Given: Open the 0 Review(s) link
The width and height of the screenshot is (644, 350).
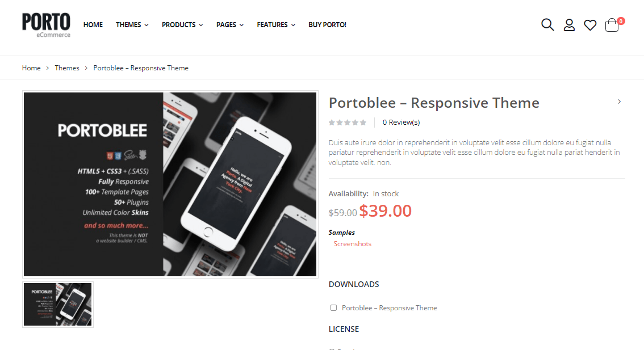Looking at the screenshot, I should point(402,123).
